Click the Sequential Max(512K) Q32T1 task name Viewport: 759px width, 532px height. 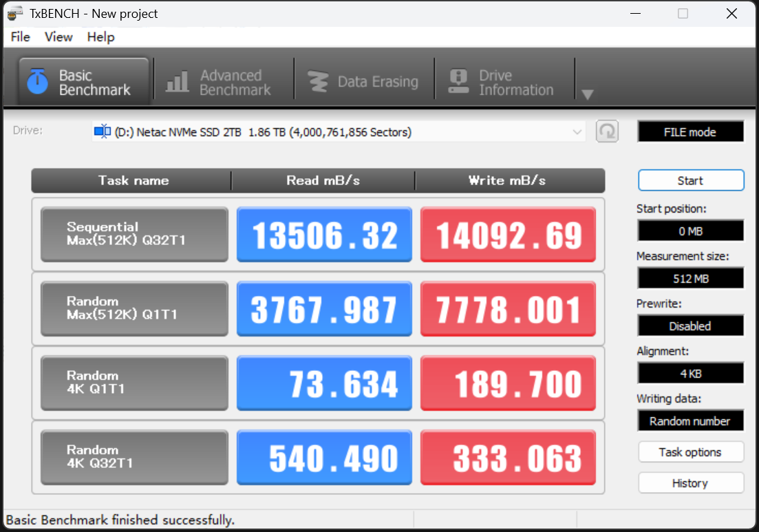point(133,235)
